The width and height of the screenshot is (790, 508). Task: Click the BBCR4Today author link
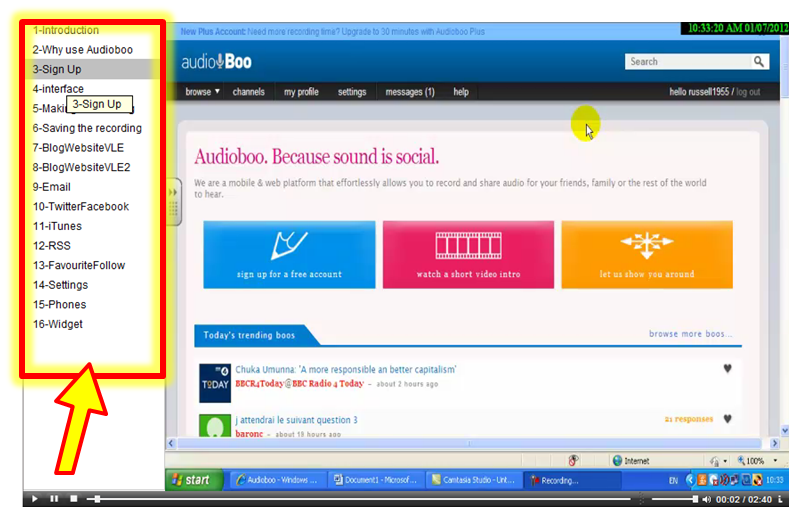coord(299,384)
